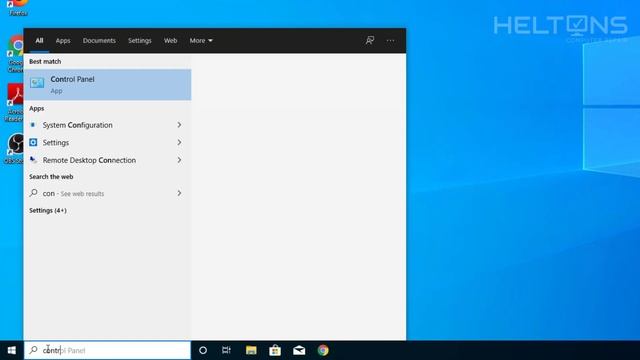The image size is (640, 360).
Task: Open the search feedback icon in header
Action: pos(370,40)
